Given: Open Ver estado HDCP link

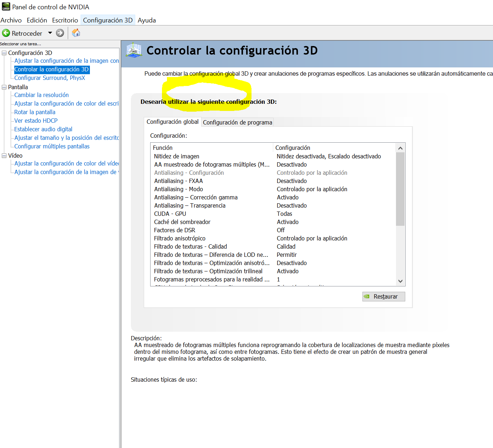Looking at the screenshot, I should (36, 121).
